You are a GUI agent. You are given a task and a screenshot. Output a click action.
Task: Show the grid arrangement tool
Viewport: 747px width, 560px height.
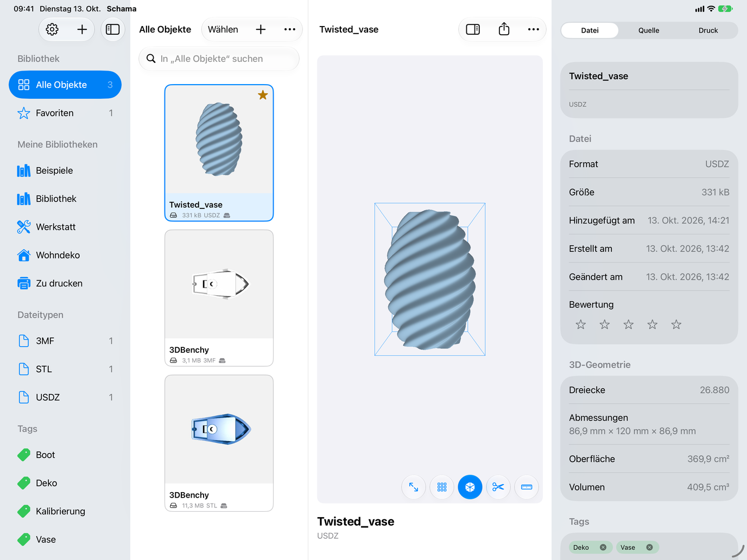click(442, 487)
